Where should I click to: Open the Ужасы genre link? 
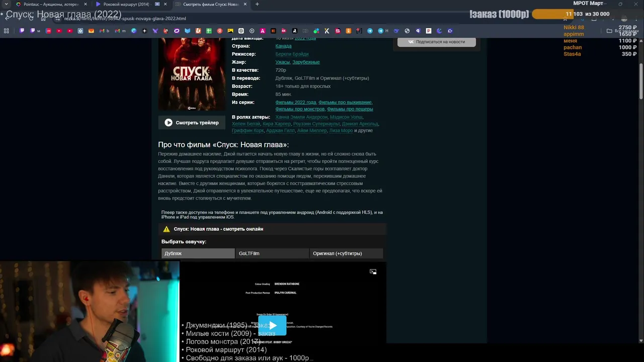pyautogui.click(x=282, y=62)
